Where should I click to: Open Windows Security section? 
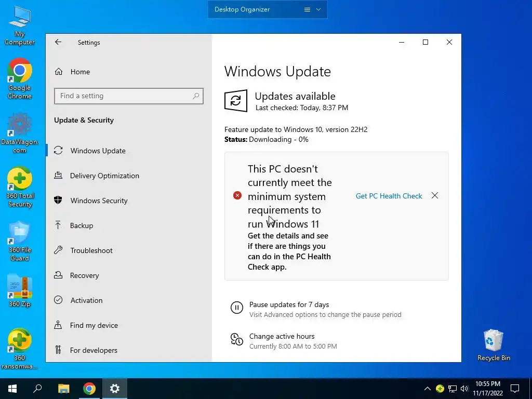point(129,201)
